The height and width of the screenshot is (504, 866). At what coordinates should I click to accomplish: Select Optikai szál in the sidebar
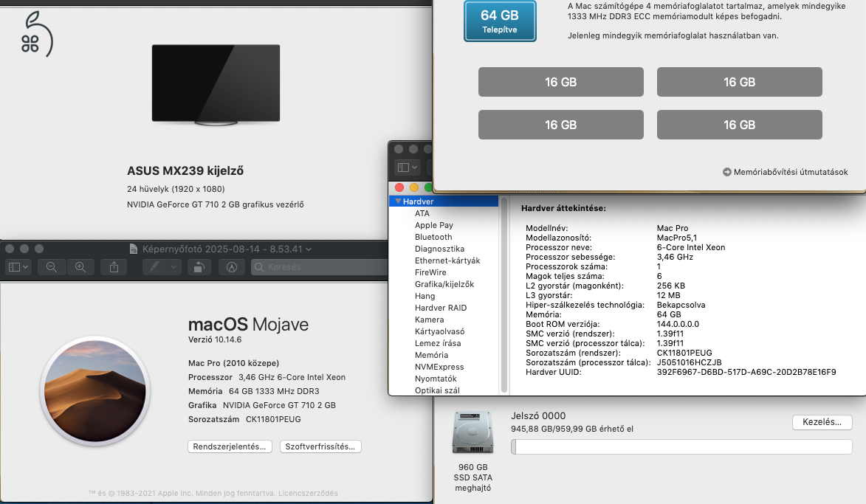[x=437, y=390]
